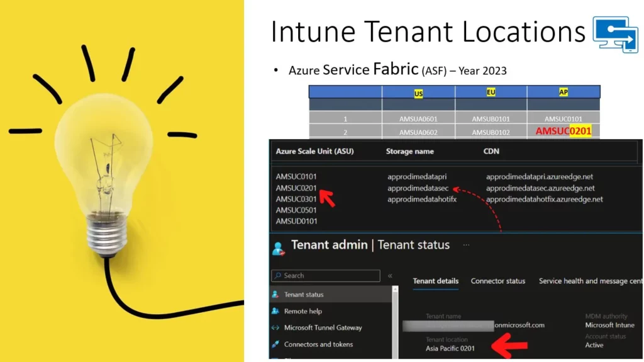644x362 pixels.
Task: Click the Remote help sidebar icon
Action: [275, 312]
